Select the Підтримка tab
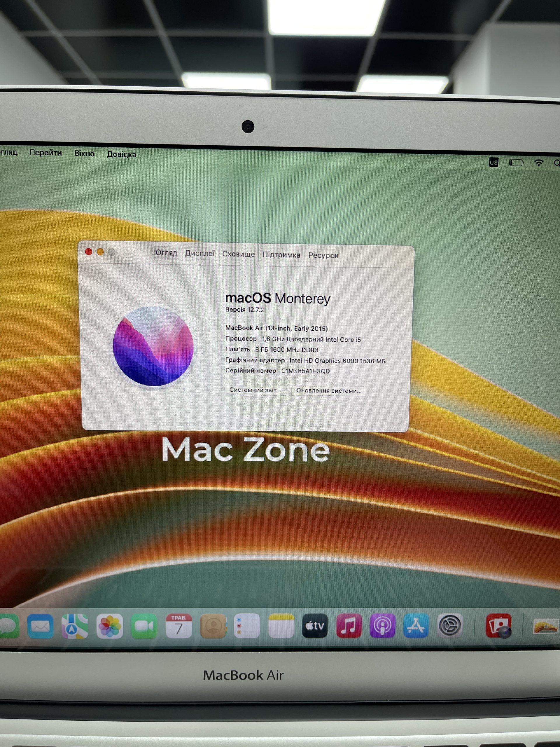The height and width of the screenshot is (747, 560). point(281,255)
